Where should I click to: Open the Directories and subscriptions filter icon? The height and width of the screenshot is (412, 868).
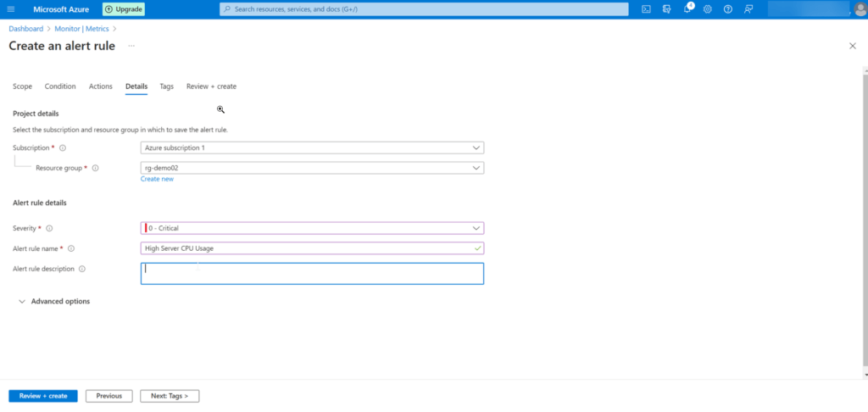666,8
